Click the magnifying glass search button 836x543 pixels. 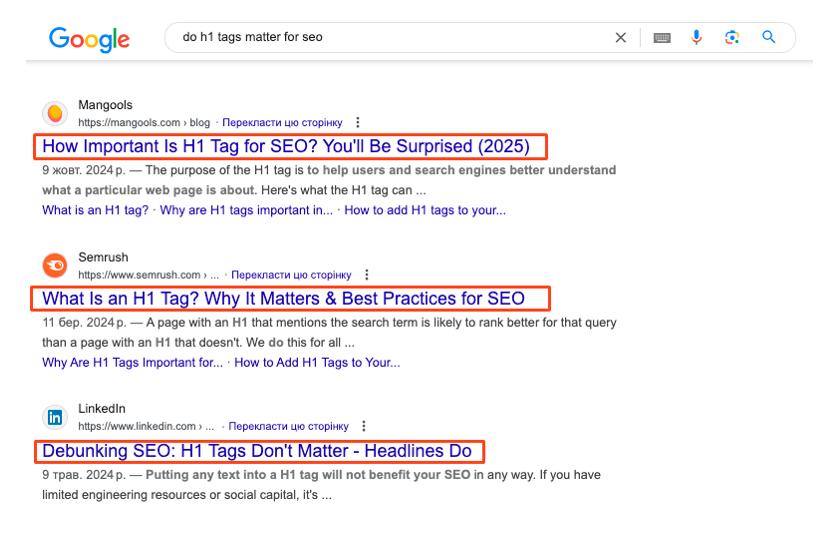768,37
